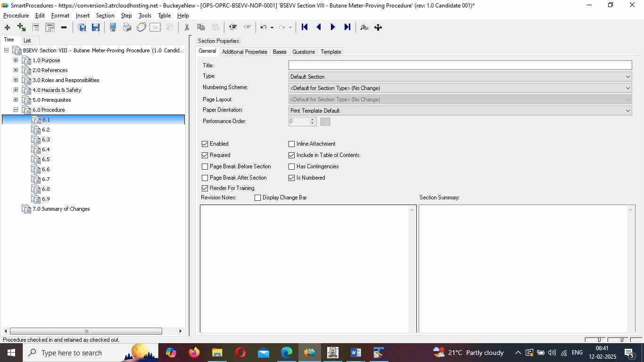Click the Find binoculars icon
This screenshot has height=362, width=644.
click(x=364, y=27)
